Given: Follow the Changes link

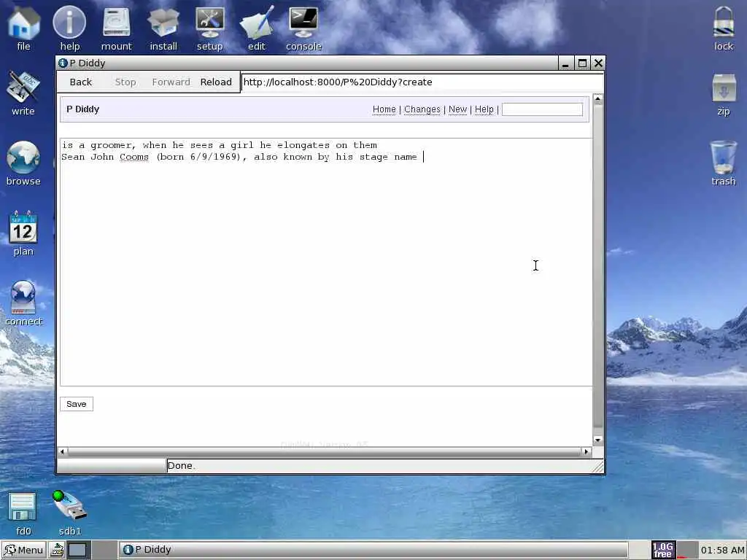Looking at the screenshot, I should point(422,109).
